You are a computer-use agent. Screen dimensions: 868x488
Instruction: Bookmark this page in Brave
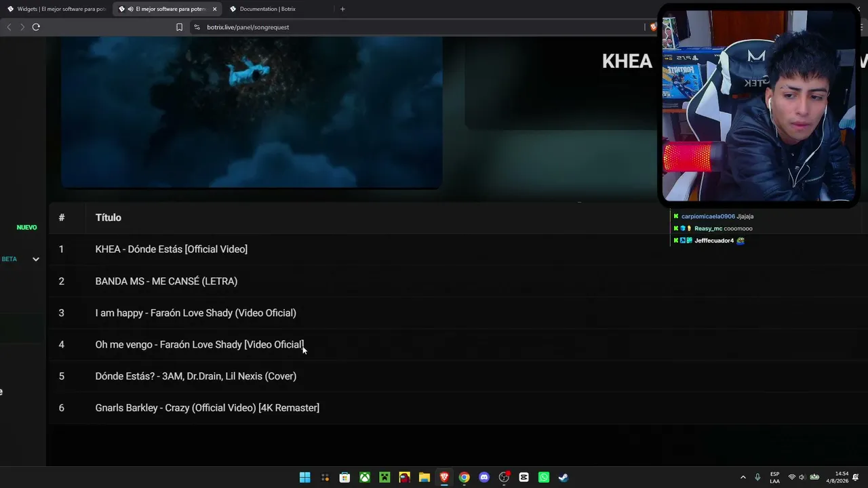tap(179, 27)
